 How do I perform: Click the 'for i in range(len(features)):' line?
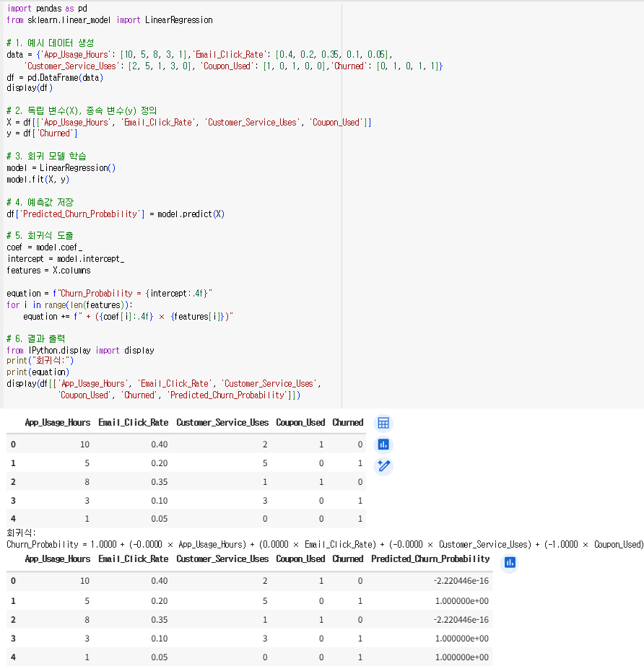point(70,305)
